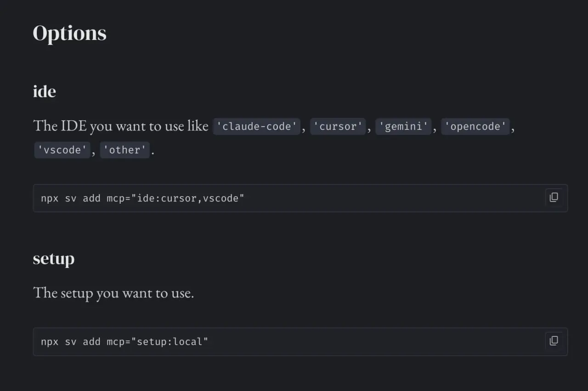This screenshot has width=588, height=391.
Task: Click the 'opencode' inline code chip
Action: point(475,126)
